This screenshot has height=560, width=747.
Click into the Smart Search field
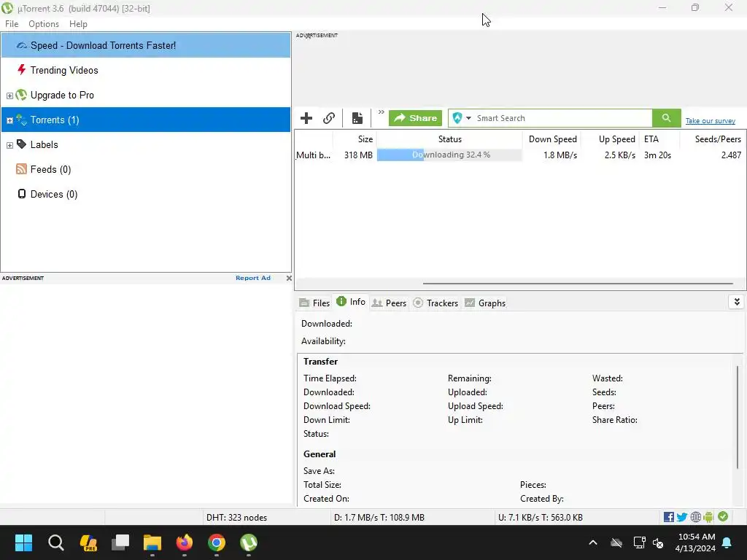point(562,118)
